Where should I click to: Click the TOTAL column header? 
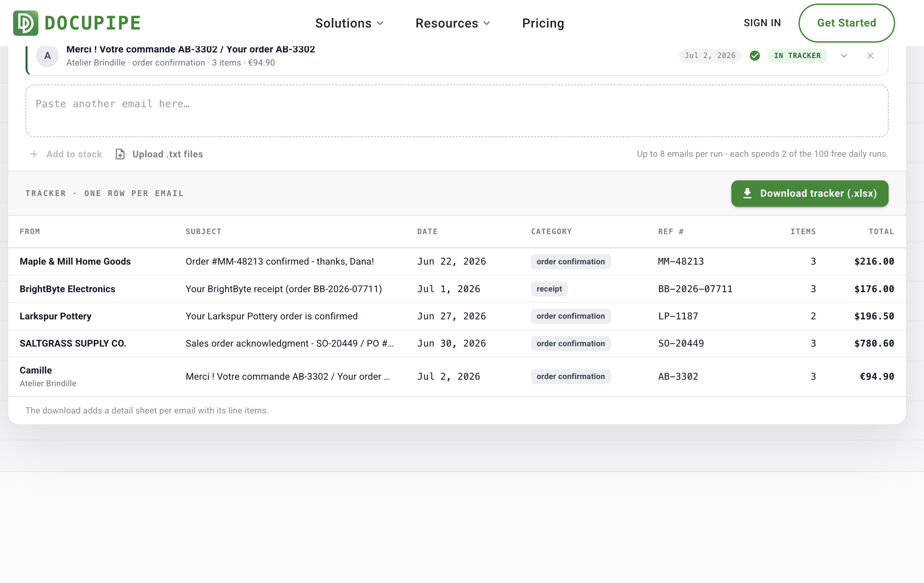881,231
